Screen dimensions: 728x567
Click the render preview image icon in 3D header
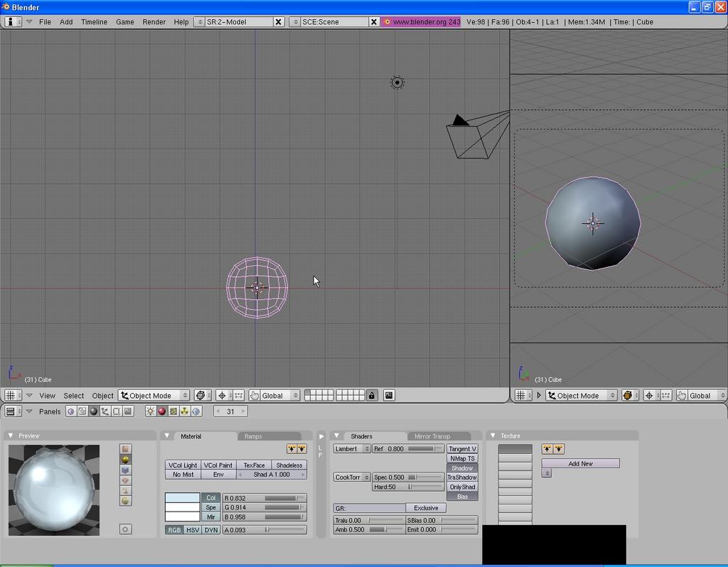click(389, 395)
